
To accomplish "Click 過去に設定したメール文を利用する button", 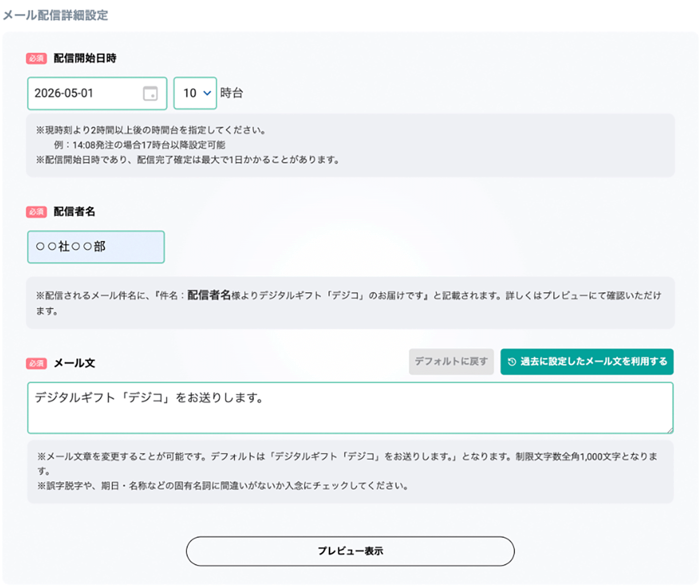I will click(587, 362).
